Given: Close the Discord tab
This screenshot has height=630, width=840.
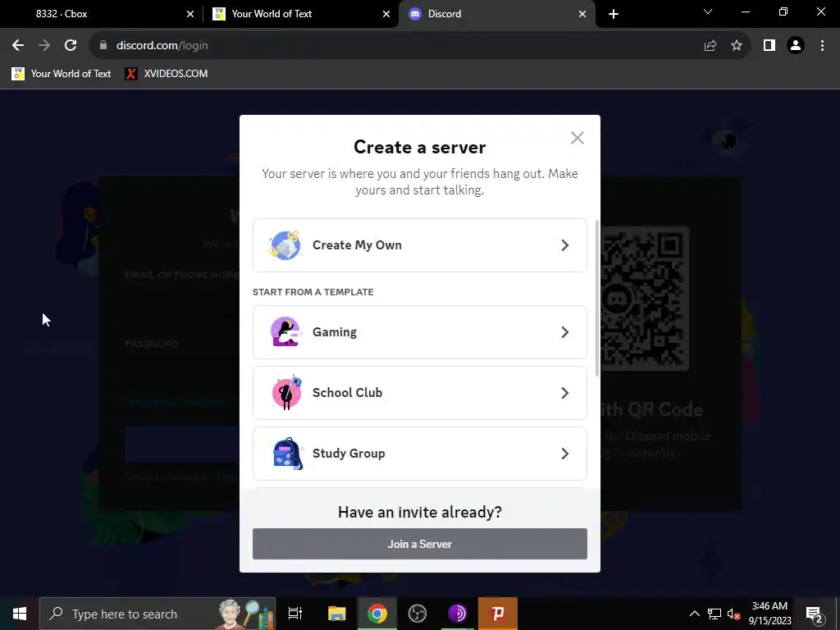Looking at the screenshot, I should tap(582, 14).
